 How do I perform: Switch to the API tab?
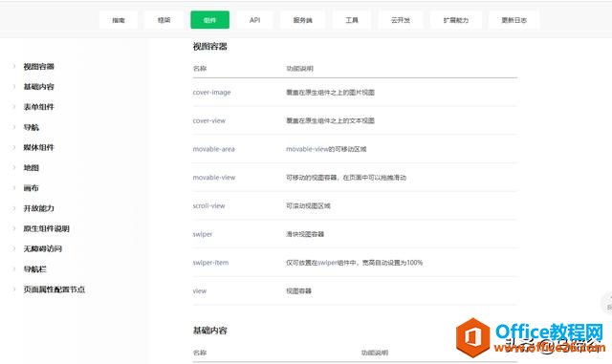pyautogui.click(x=255, y=20)
